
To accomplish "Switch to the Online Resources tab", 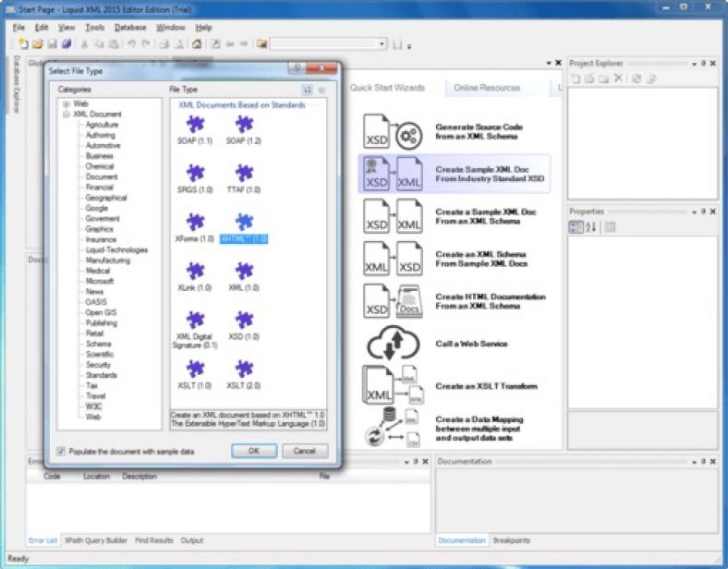I will click(488, 88).
